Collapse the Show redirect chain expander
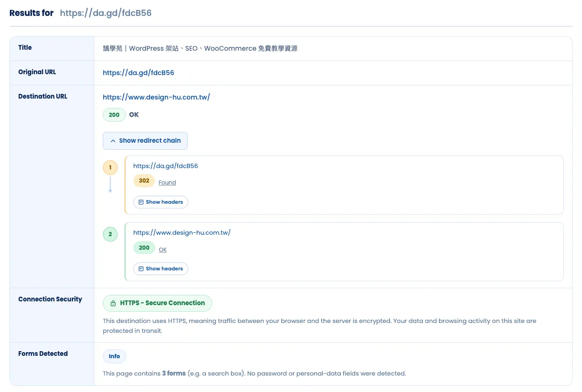The image size is (582, 392). point(145,141)
